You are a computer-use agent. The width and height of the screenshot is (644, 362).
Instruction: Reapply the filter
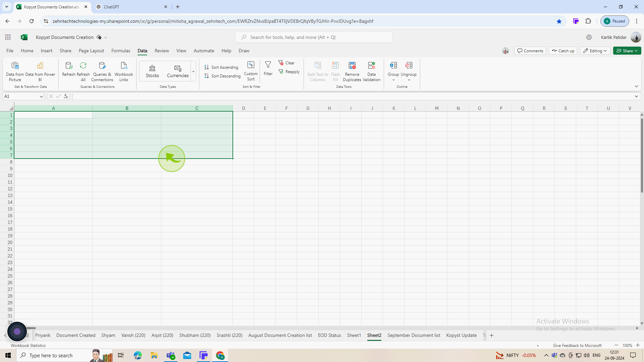point(289,72)
